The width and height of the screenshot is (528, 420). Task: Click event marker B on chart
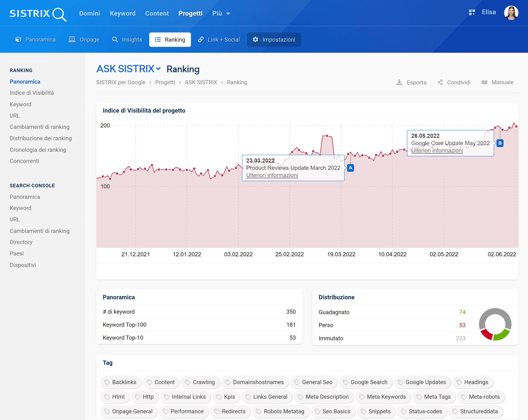(500, 143)
